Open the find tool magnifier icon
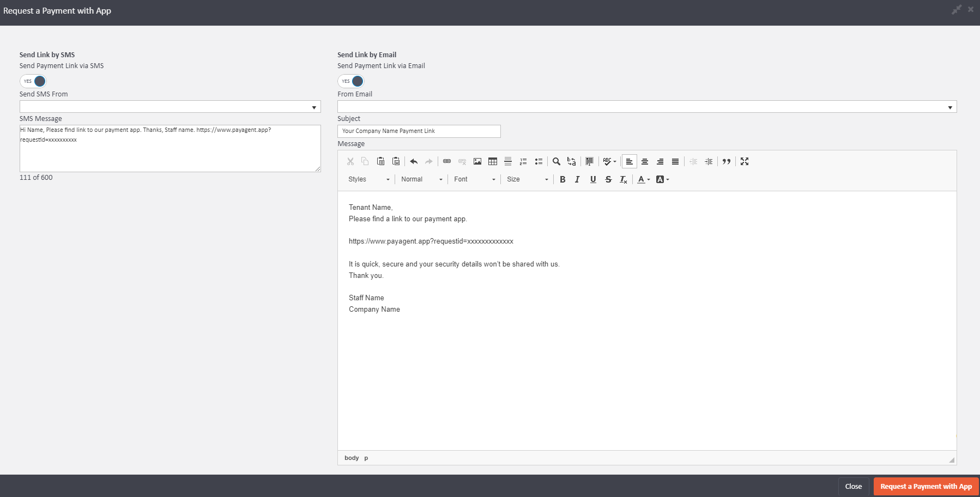 pos(556,161)
